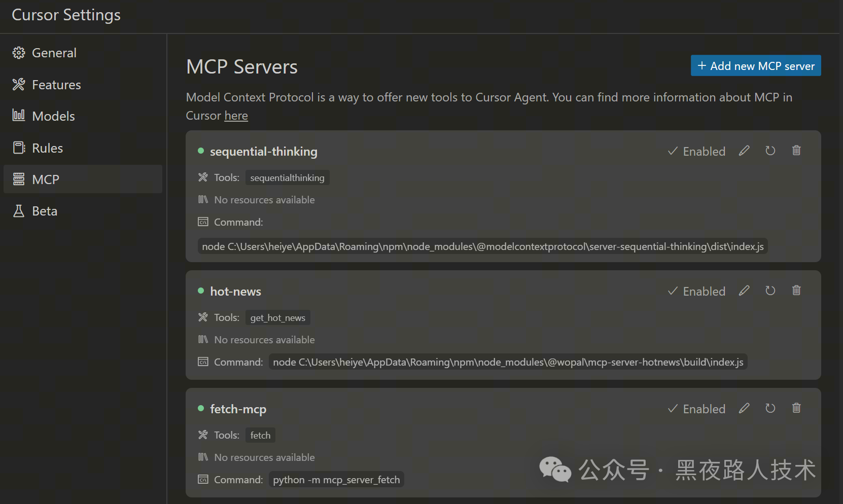Toggle Enabled for sequential-thinking server
The width and height of the screenshot is (843, 504).
[x=696, y=151]
